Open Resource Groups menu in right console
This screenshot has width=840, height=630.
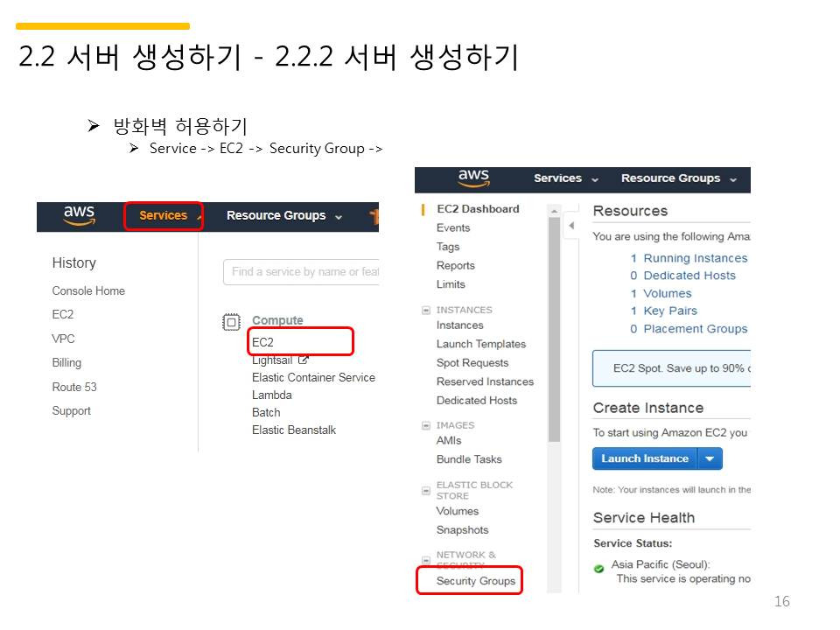[679, 178]
